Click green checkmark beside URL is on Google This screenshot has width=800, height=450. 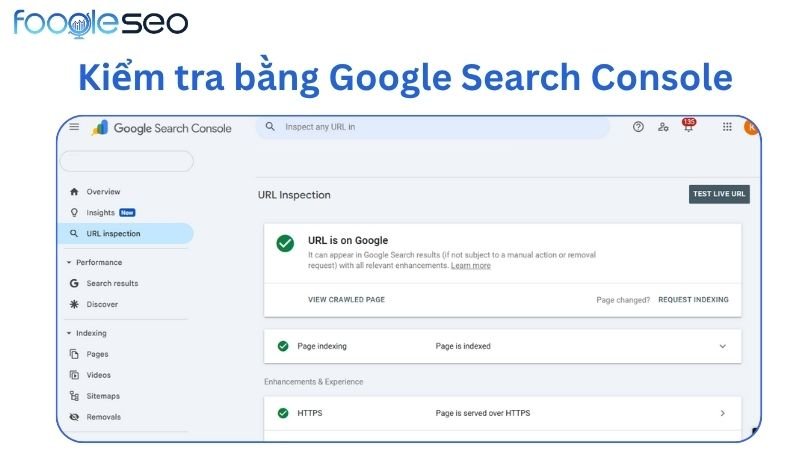285,243
